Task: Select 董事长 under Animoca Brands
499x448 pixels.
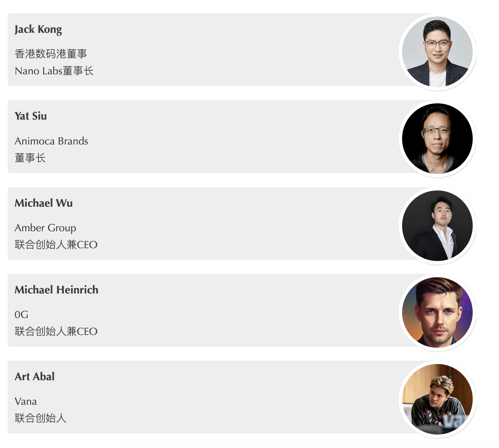Action: (x=30, y=158)
